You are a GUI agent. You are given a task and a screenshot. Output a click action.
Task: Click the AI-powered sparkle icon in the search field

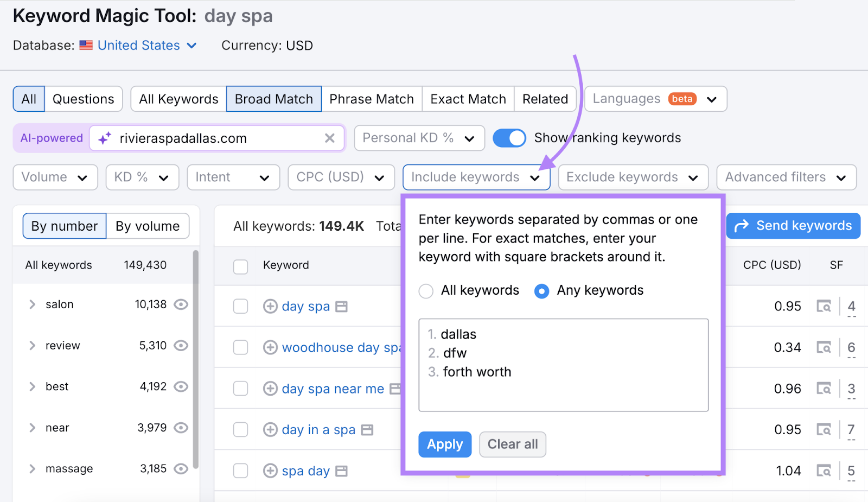(x=105, y=138)
